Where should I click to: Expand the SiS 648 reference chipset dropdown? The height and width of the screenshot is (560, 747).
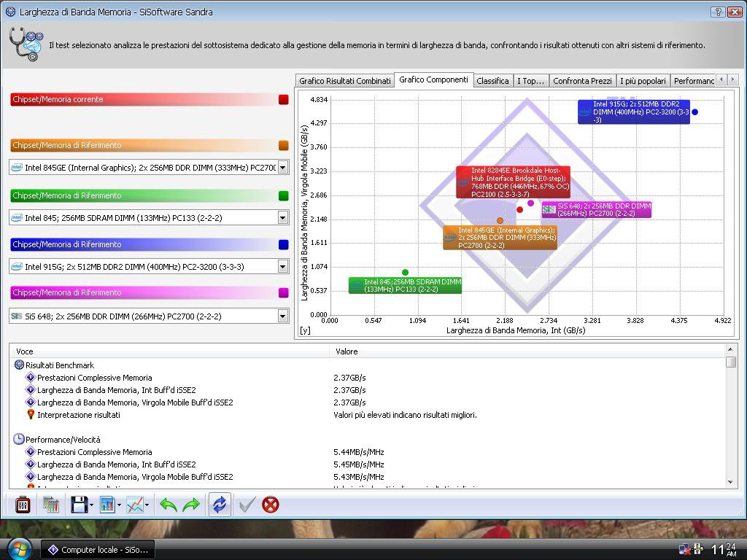click(283, 316)
